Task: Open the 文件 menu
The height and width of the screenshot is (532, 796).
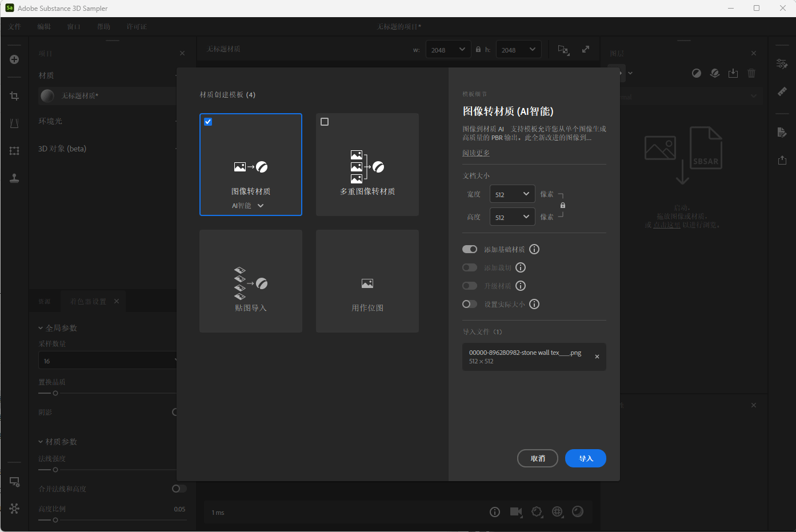Action: [x=15, y=27]
